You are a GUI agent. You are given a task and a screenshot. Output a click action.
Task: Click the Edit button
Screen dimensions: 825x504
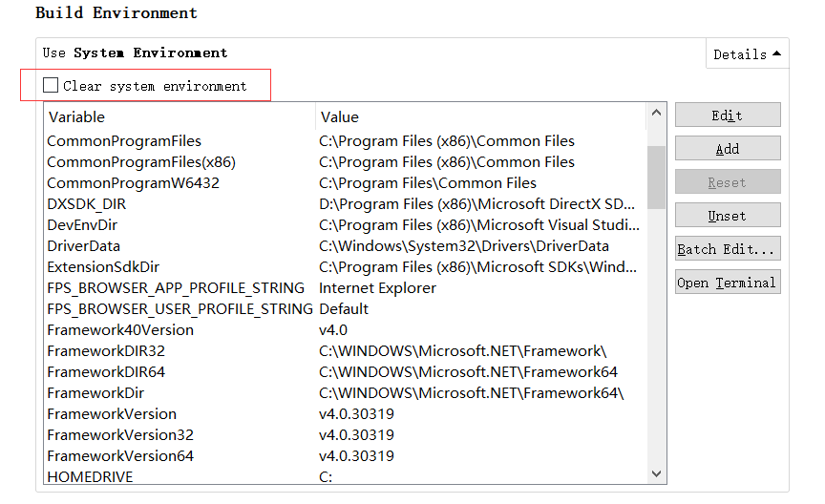point(728,115)
